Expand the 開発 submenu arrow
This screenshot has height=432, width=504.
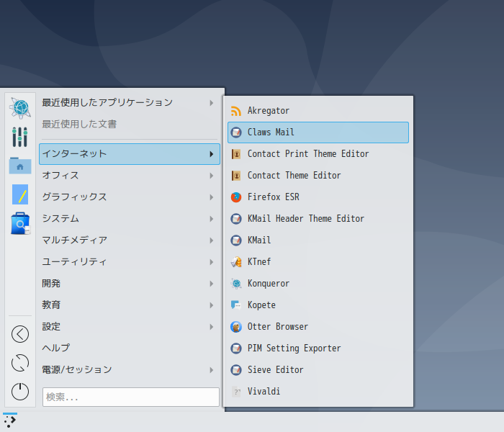point(212,284)
